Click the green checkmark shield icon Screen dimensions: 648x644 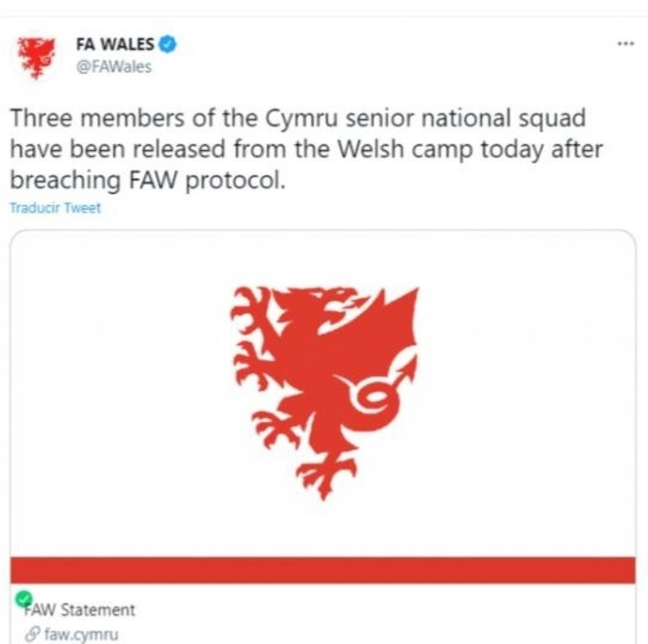coord(23,599)
